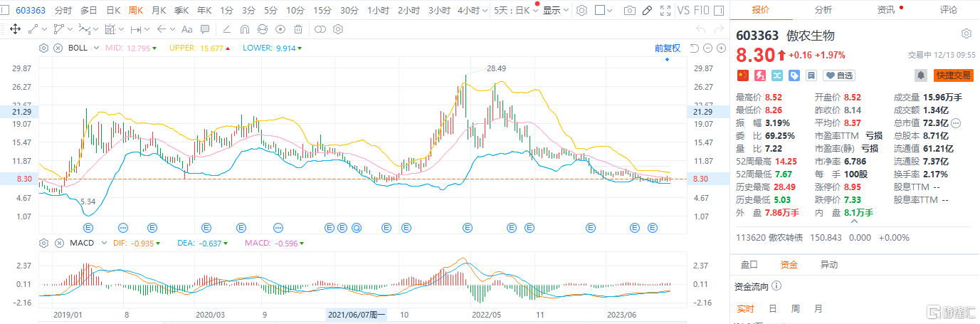Select the magnet snap tool
The height and width of the screenshot is (324, 980).
245,29
